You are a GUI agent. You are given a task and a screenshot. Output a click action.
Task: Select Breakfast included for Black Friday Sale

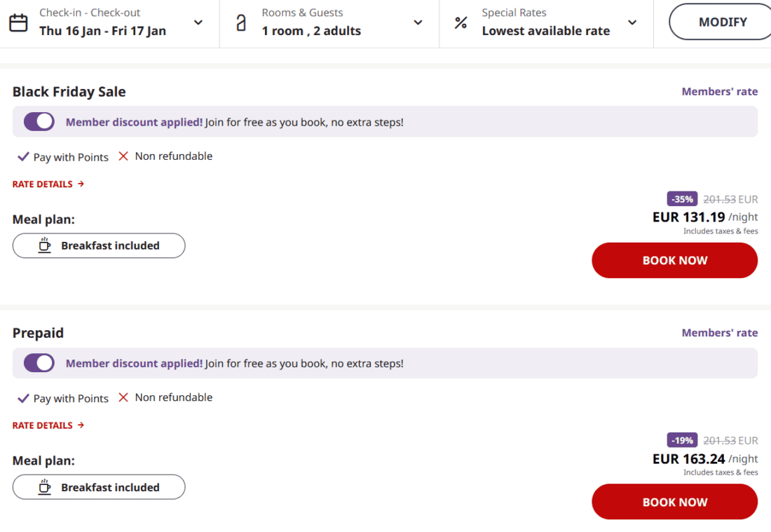99,246
